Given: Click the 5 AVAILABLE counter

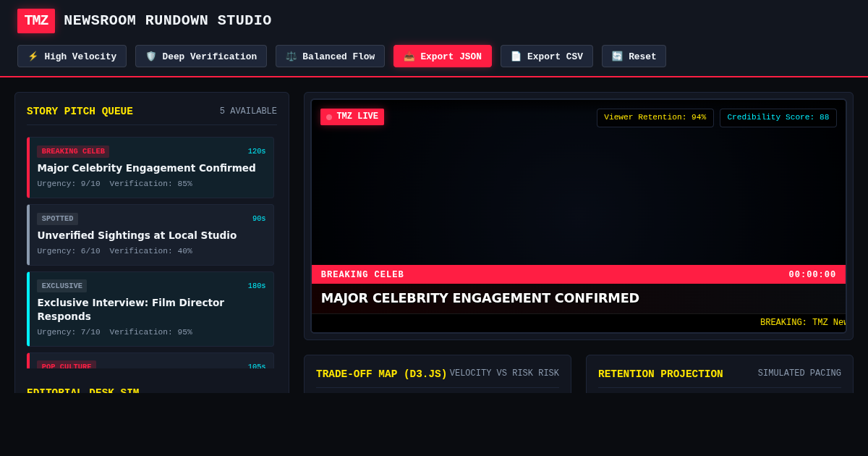Looking at the screenshot, I should point(248,111).
